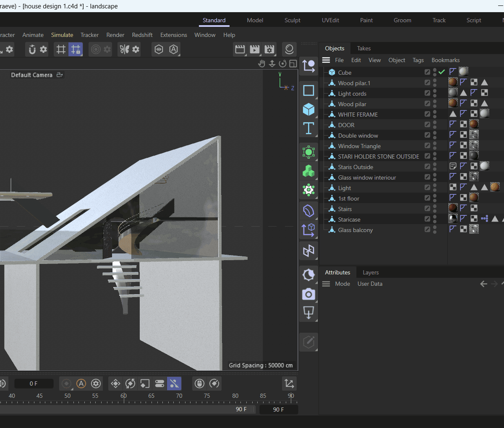The image size is (504, 428).
Task: Click User Data in Attributes panel
Action: point(370,284)
